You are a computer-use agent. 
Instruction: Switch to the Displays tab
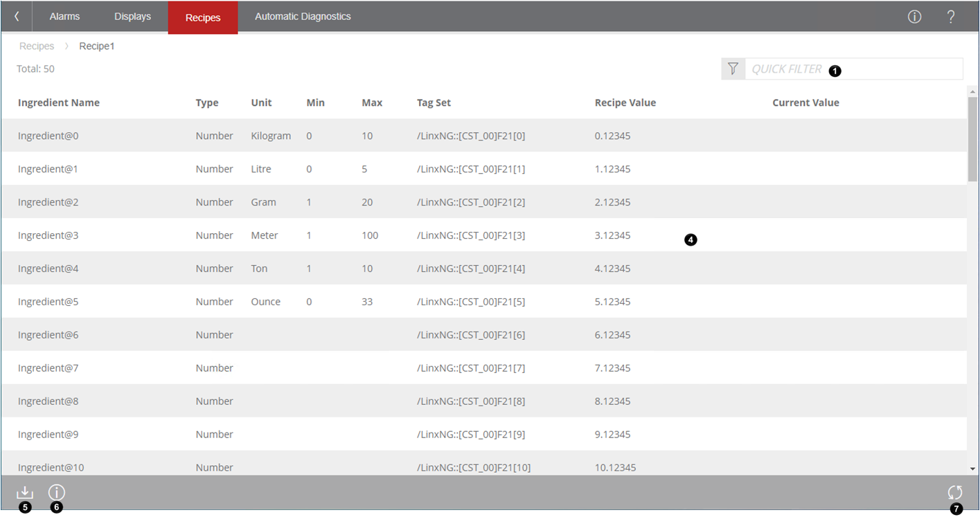(x=132, y=17)
